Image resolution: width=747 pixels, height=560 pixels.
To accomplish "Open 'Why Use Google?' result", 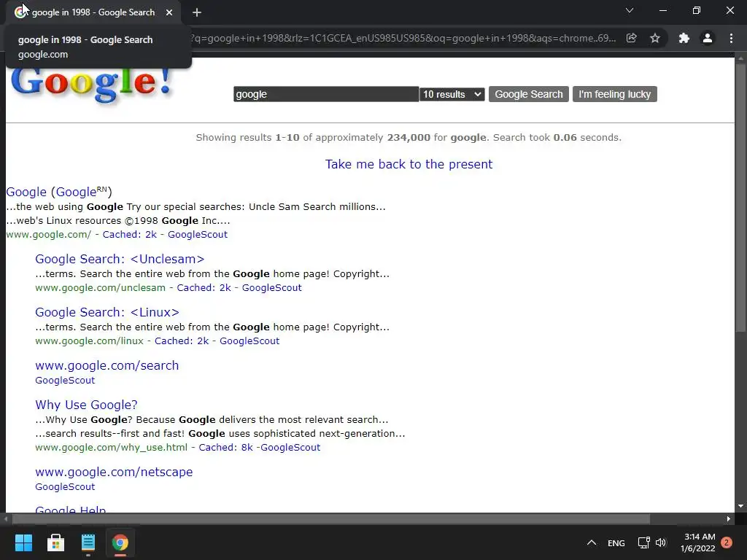I will 86,405.
